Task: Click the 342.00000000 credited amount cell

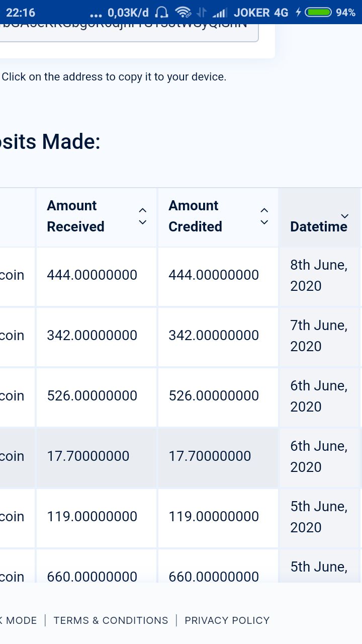Action: coord(218,337)
